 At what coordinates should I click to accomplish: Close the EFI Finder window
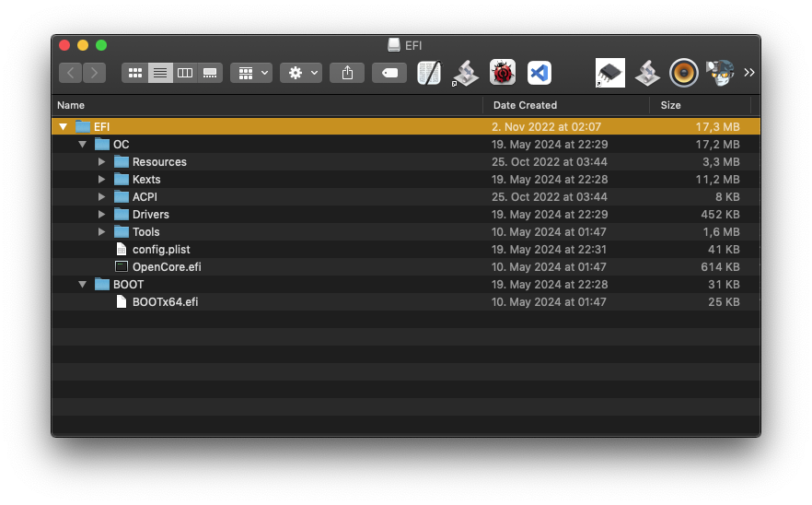point(64,45)
